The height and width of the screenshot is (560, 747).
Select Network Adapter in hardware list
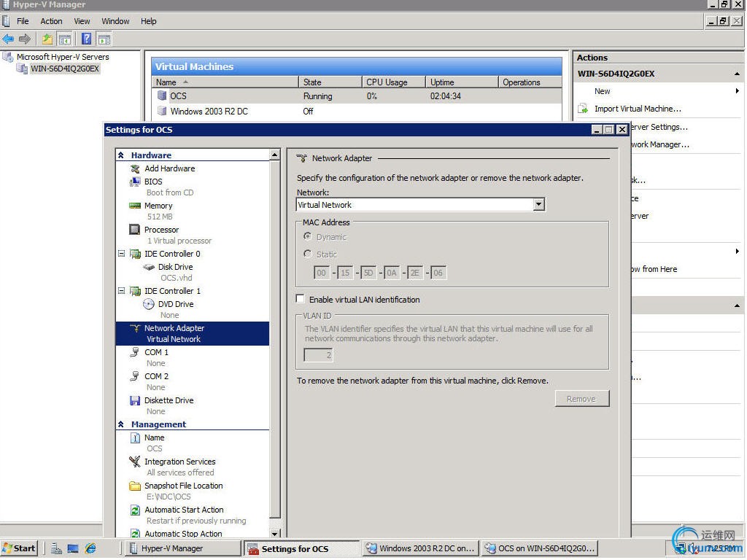[x=193, y=333]
